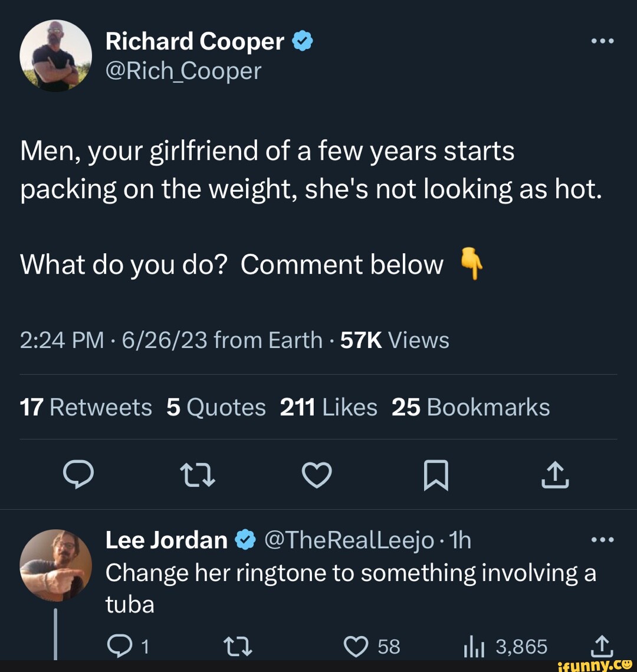Open @Rich_Cooper's profile handle
This screenshot has width=637, height=672.
click(183, 71)
